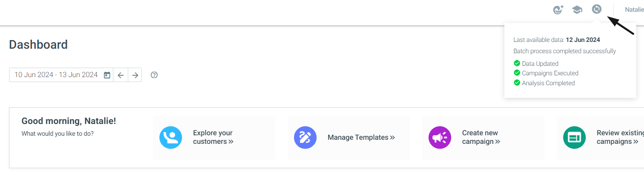Click the Data Updated status item
This screenshot has height=179, width=644.
pyautogui.click(x=536, y=64)
